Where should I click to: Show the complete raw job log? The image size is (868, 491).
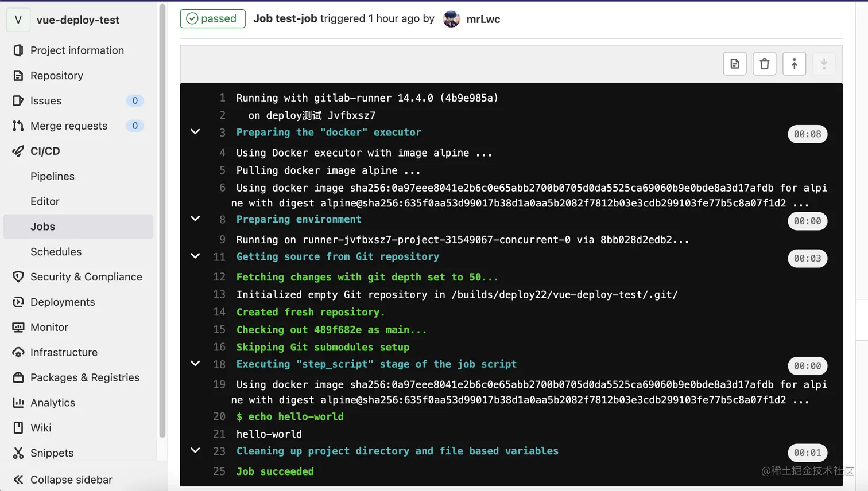[734, 64]
